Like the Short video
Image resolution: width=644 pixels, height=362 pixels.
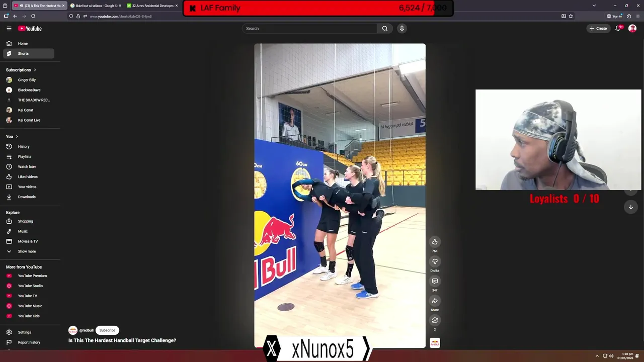coord(435,242)
